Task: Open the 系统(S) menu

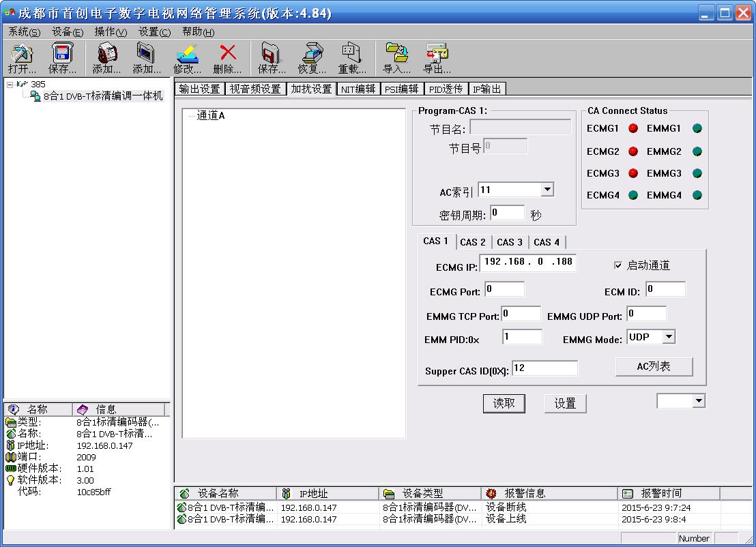Action: (24, 32)
